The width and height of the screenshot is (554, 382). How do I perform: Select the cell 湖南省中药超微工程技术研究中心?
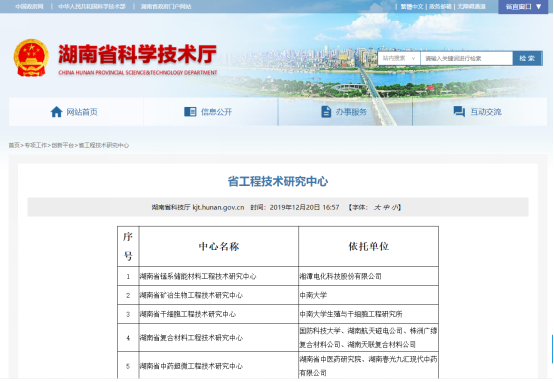pos(219,366)
